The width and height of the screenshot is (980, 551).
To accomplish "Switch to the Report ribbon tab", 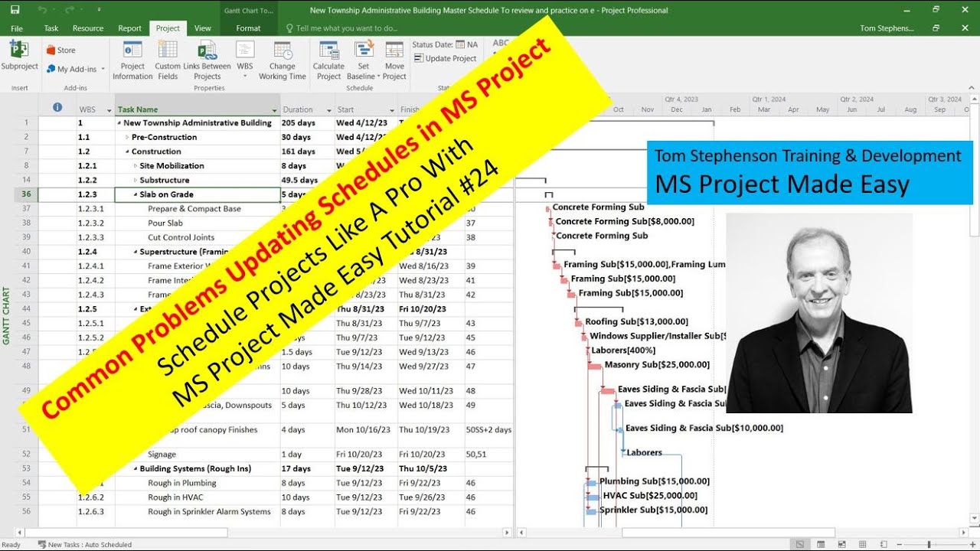I will coord(129,28).
